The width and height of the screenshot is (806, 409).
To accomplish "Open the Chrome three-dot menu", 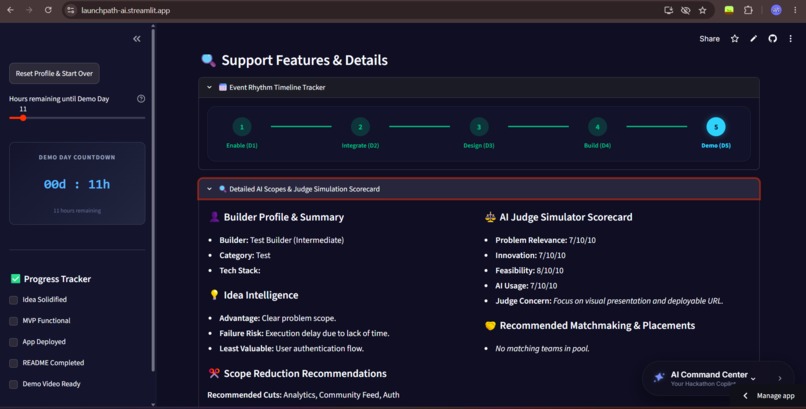I will pos(795,10).
